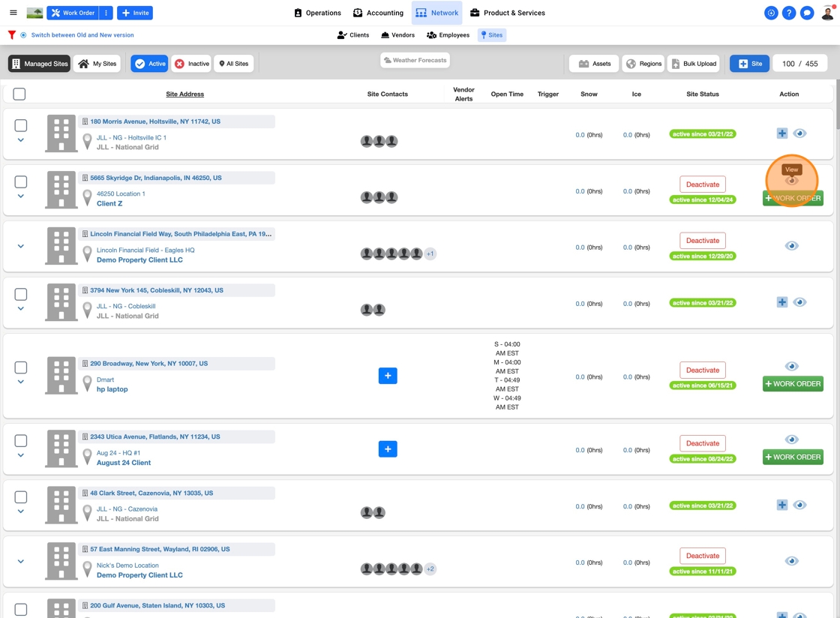Viewport: 840px width, 618px height.
Task: Click the red filter funnel icon
Action: click(11, 34)
